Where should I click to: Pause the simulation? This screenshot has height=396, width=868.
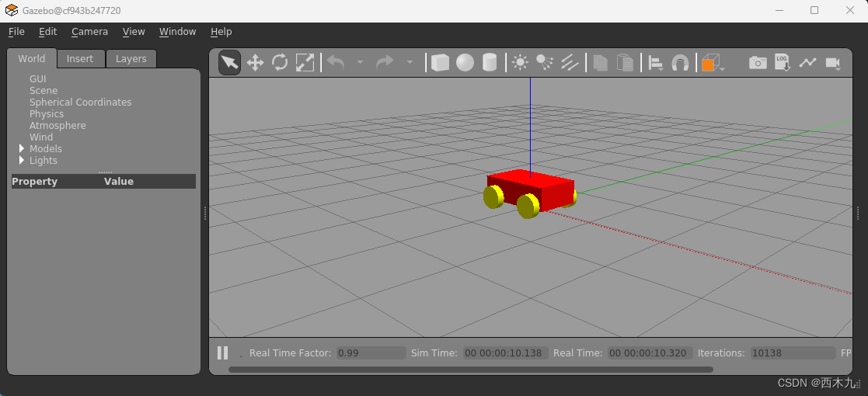tap(222, 353)
